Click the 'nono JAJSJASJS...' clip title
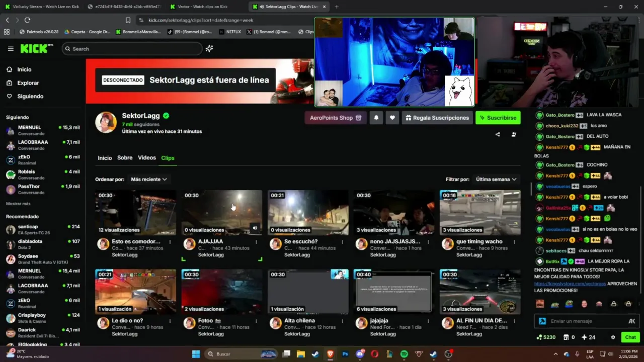This screenshot has width=644, height=362. [395, 241]
